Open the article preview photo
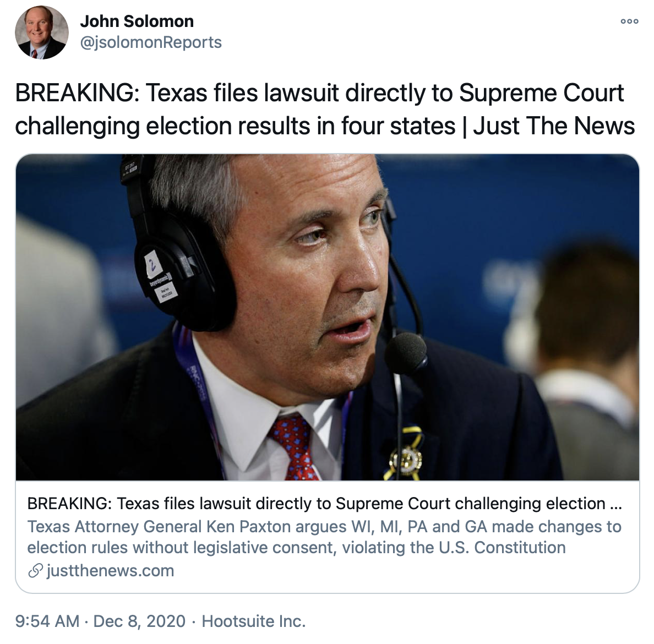654x644 pixels. pyautogui.click(x=328, y=318)
